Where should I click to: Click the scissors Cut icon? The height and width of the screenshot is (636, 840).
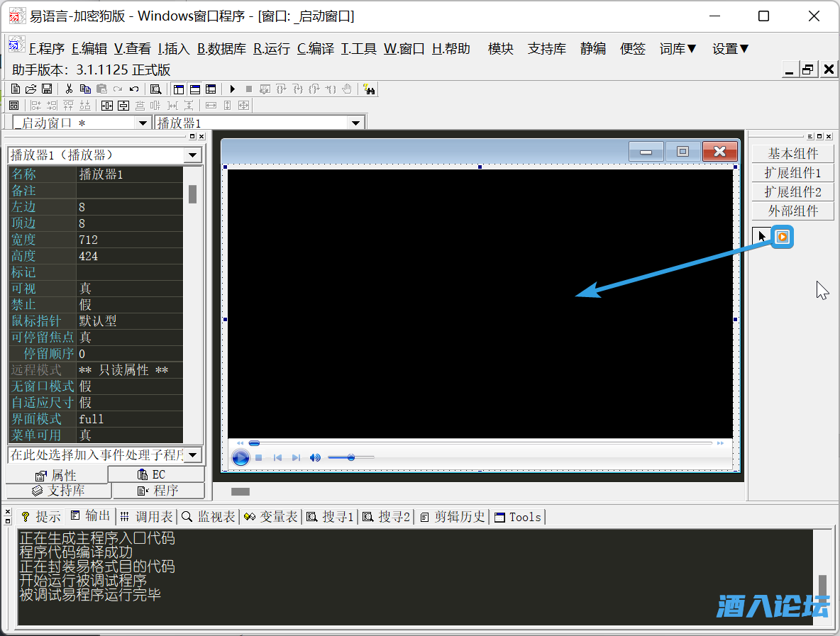[x=69, y=89]
